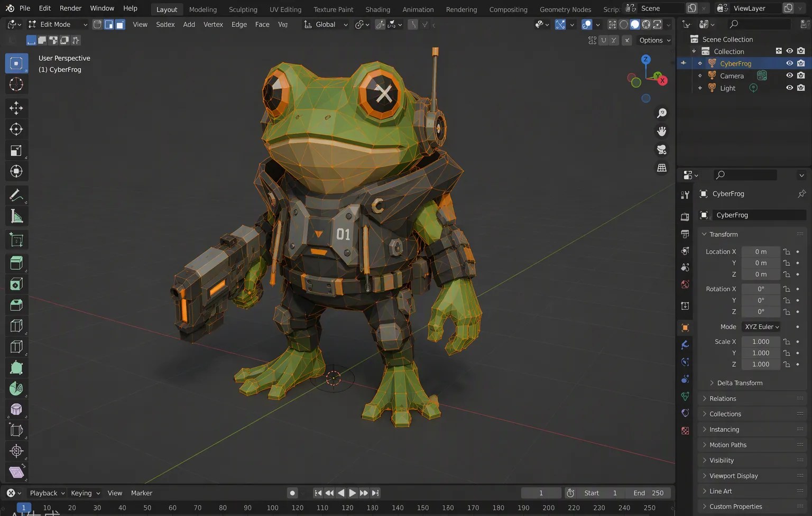
Task: Open the Vertex menu in viewport header
Action: pos(213,24)
